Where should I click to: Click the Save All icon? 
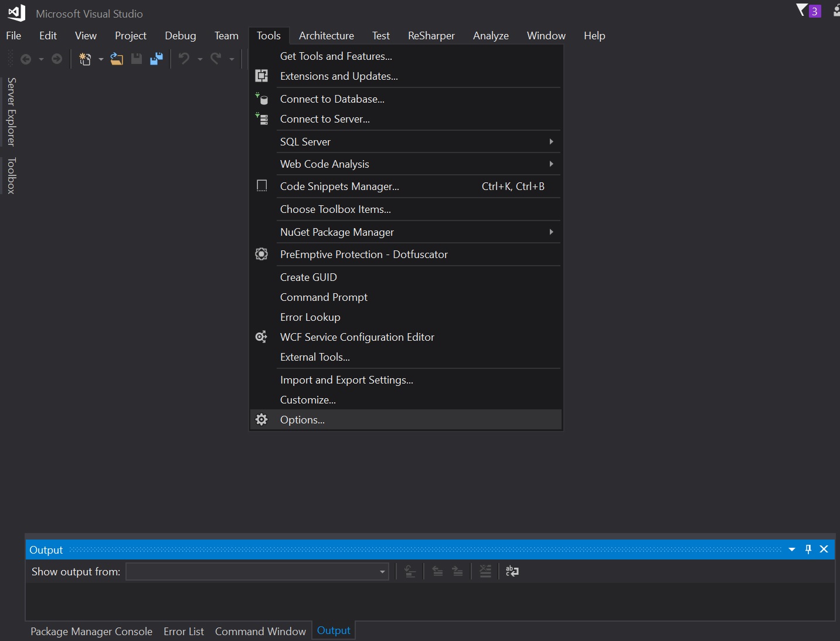(x=156, y=59)
